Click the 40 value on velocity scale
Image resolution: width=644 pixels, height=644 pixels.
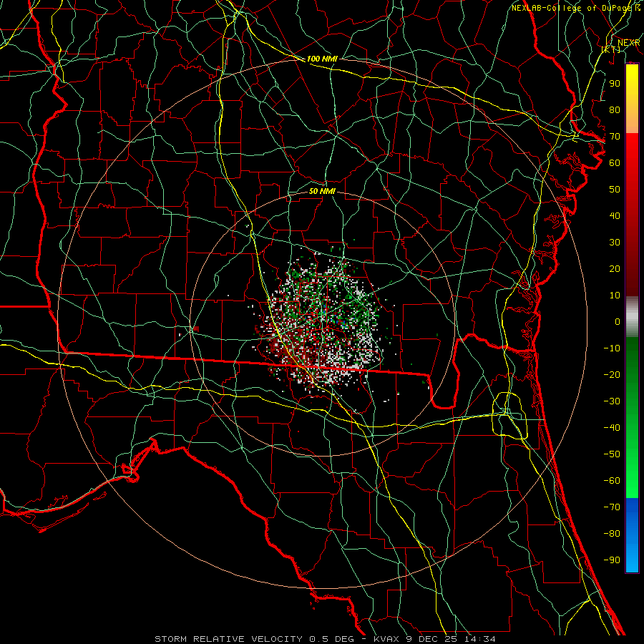[x=615, y=215]
